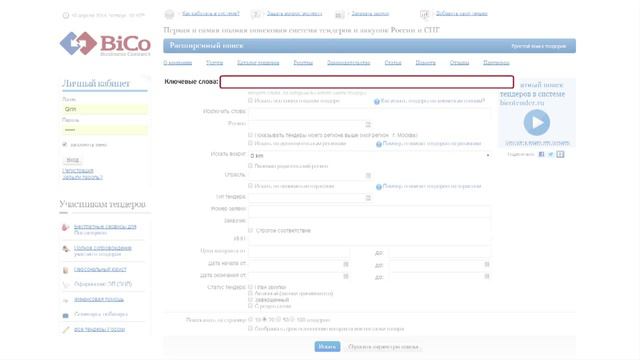Open industry list picker icon
The height and width of the screenshot is (360, 640).
(368, 176)
